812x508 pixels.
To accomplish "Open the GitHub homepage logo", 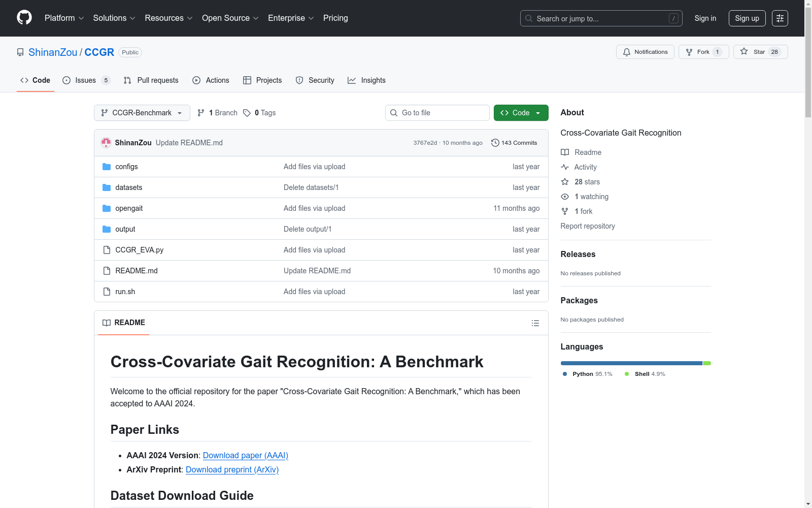I will click(x=24, y=18).
